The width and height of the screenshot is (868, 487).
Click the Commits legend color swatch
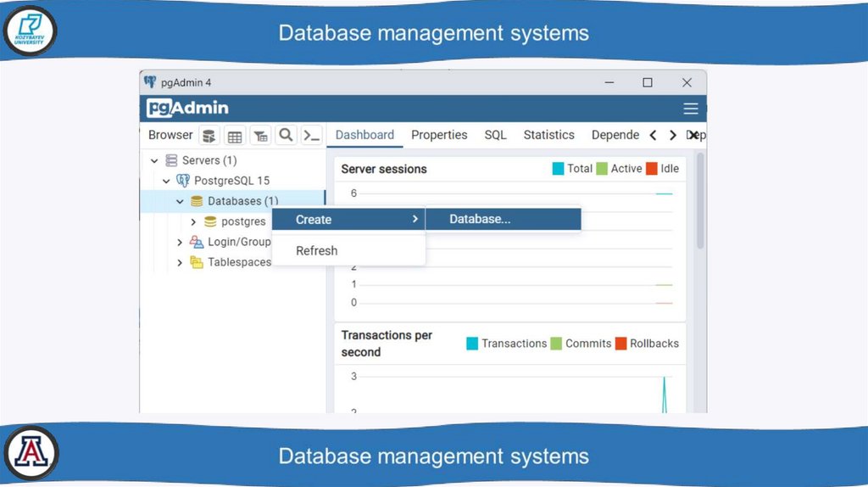point(556,344)
